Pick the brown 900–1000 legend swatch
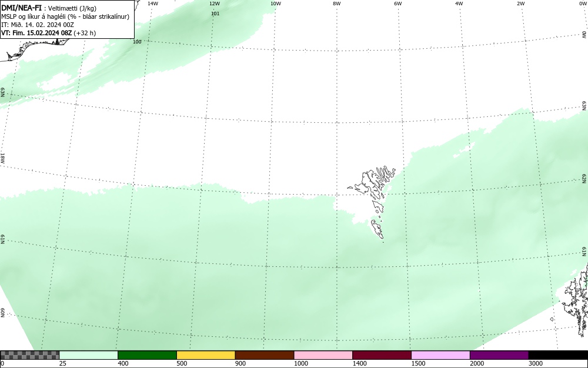The width and height of the screenshot is (588, 368). (x=265, y=355)
